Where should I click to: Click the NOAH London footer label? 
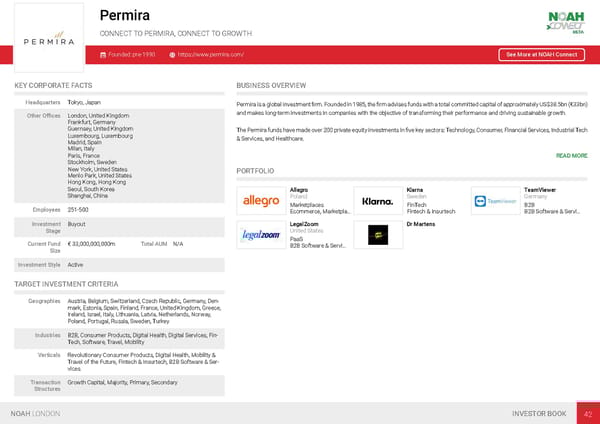coord(35,413)
